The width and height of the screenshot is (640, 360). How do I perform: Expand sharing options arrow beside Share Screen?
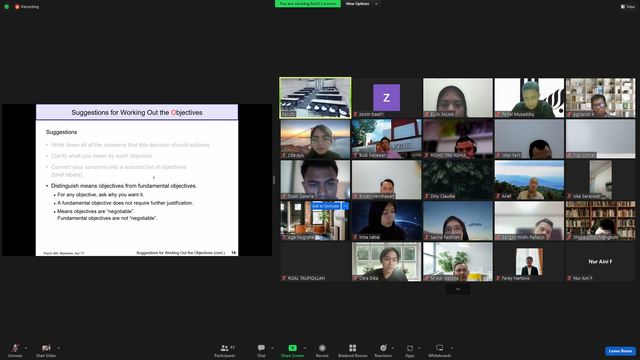305,348
